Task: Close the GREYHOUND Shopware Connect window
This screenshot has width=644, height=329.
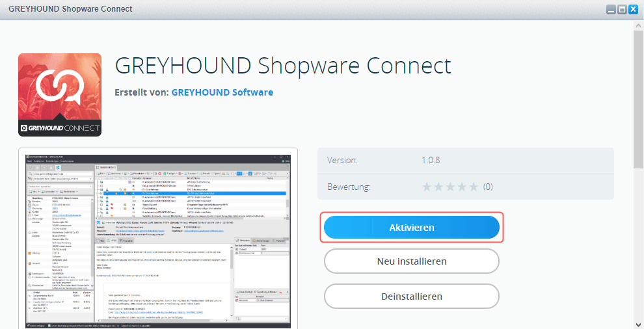Action: click(634, 10)
